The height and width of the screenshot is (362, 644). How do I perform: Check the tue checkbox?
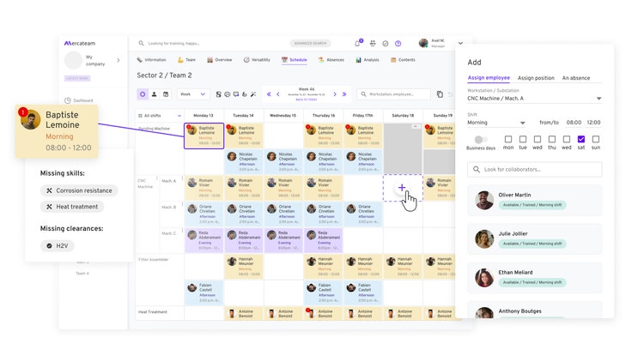[x=523, y=139]
